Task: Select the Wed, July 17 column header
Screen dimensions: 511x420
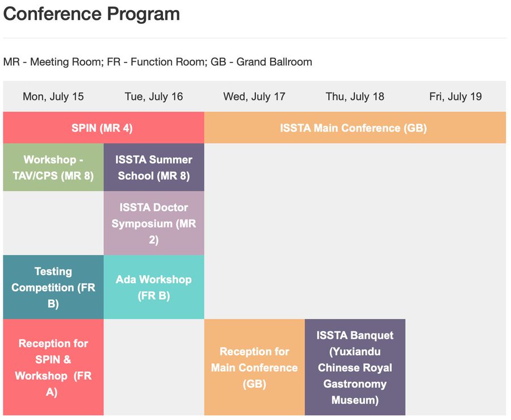Action: (254, 96)
